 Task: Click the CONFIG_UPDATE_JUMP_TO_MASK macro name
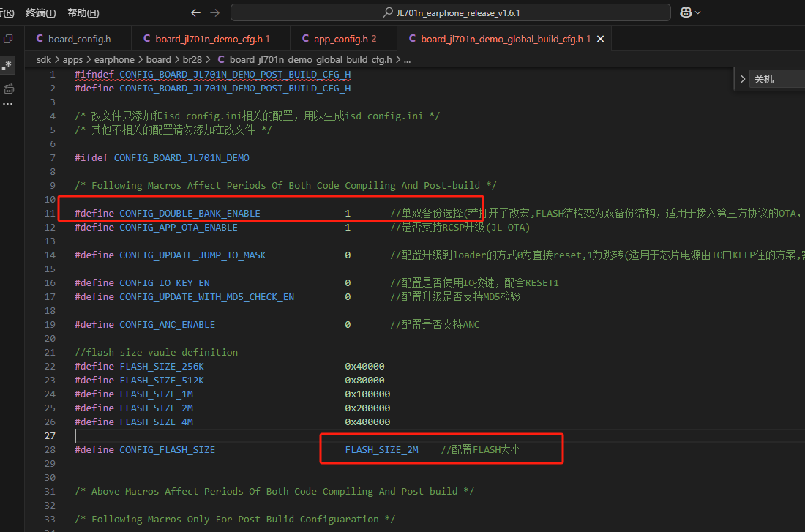pos(192,255)
